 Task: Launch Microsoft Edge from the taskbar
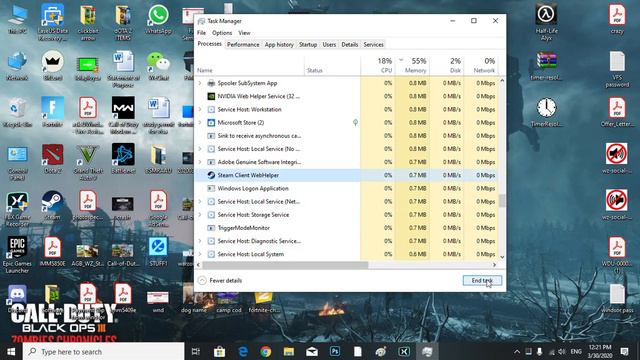tap(243, 351)
